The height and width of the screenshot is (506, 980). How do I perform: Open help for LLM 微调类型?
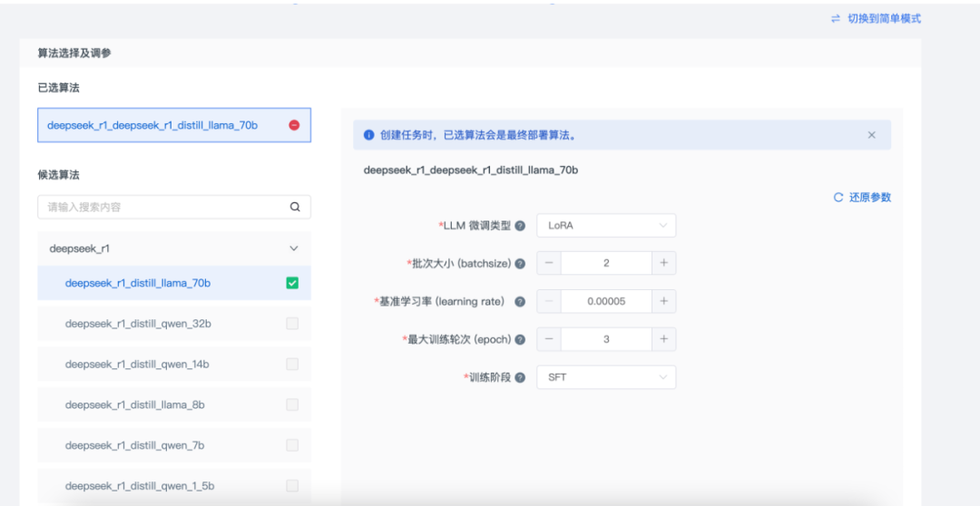(x=520, y=226)
